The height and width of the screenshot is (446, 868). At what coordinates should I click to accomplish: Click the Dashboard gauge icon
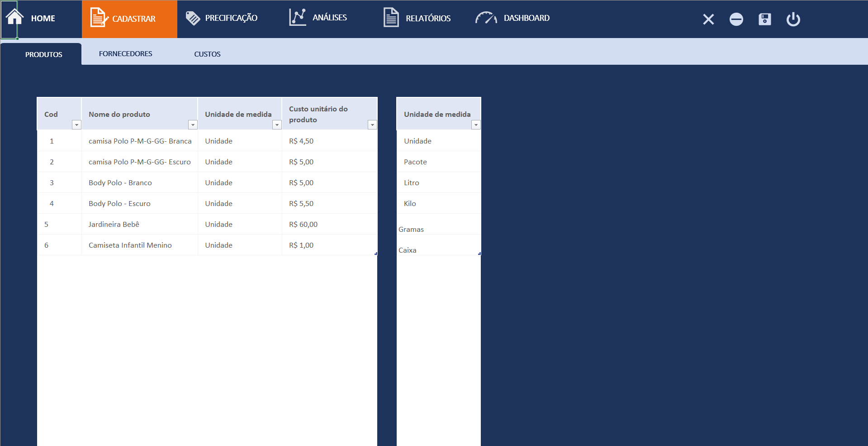click(486, 18)
